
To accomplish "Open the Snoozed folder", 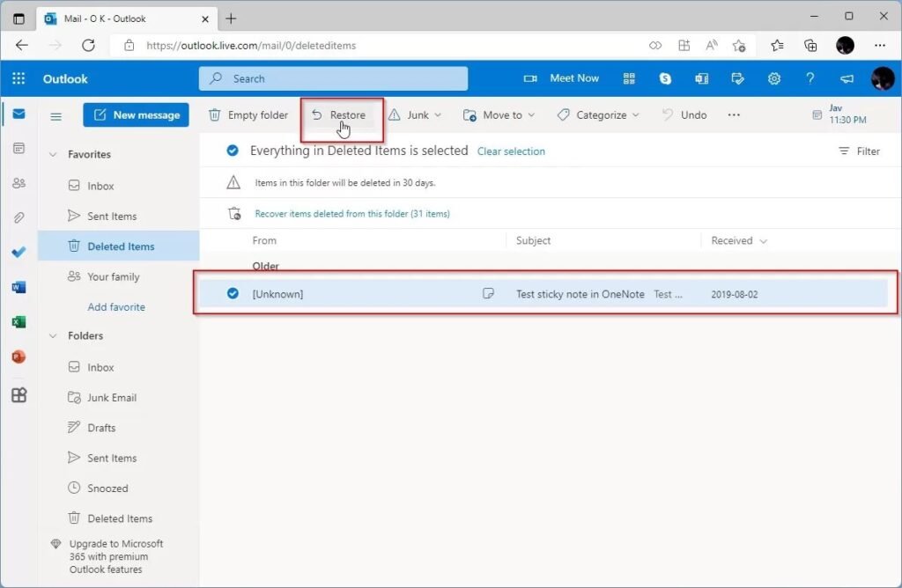I will click(x=119, y=489).
